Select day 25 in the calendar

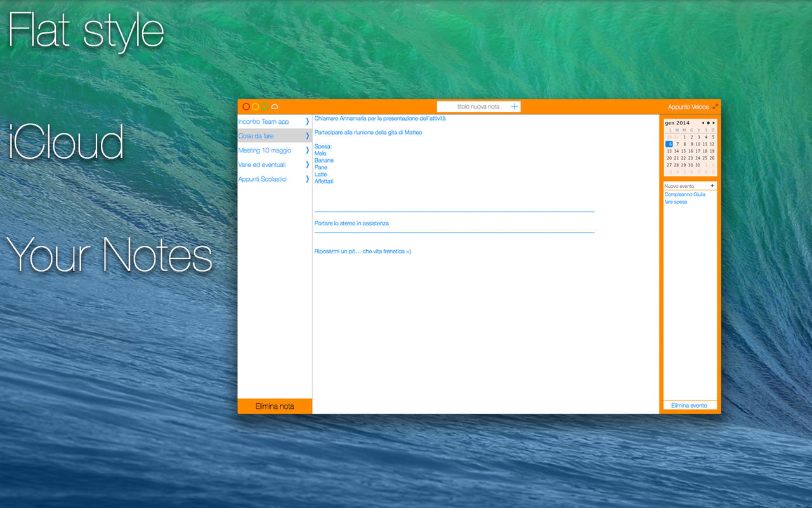705,158
